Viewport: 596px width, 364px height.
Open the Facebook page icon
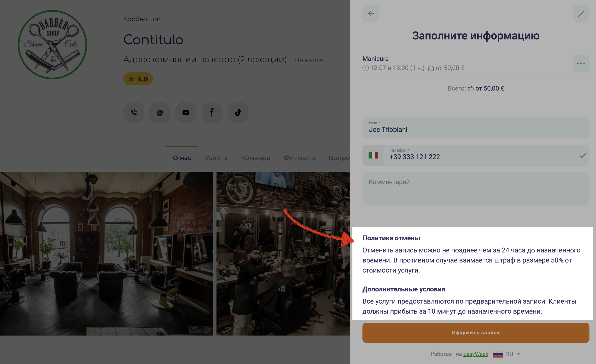point(212,112)
